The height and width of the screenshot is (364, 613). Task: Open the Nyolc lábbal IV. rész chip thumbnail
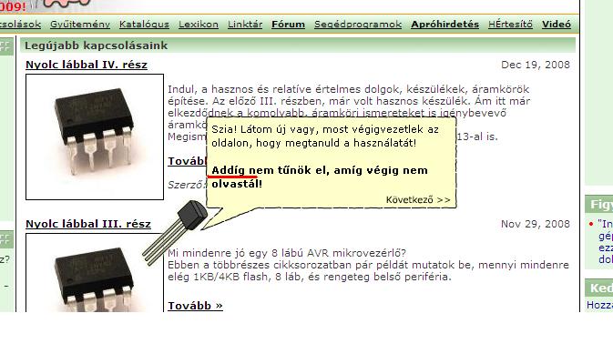pyautogui.click(x=95, y=136)
